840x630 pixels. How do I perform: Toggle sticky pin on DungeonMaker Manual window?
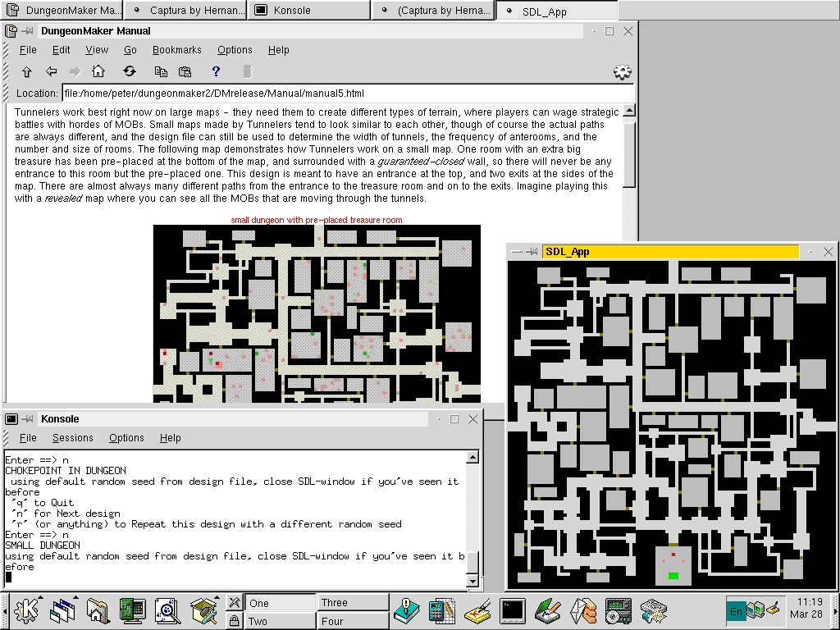pyautogui.click(x=26, y=31)
